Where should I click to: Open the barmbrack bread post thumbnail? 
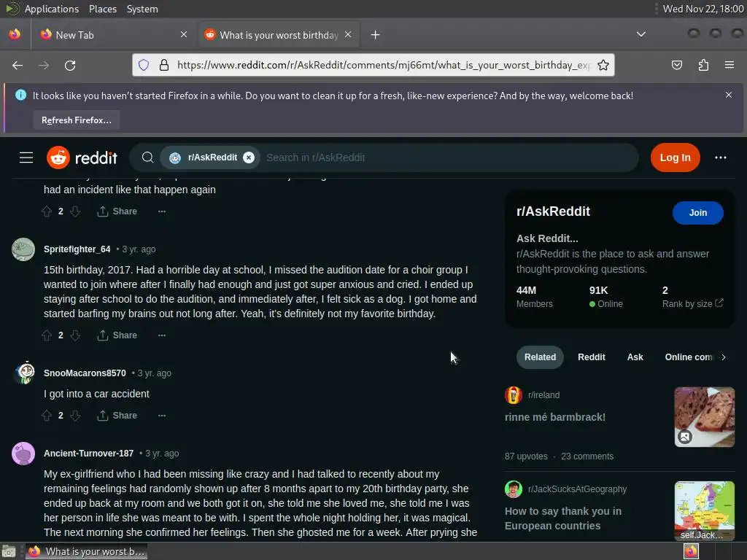click(x=704, y=417)
